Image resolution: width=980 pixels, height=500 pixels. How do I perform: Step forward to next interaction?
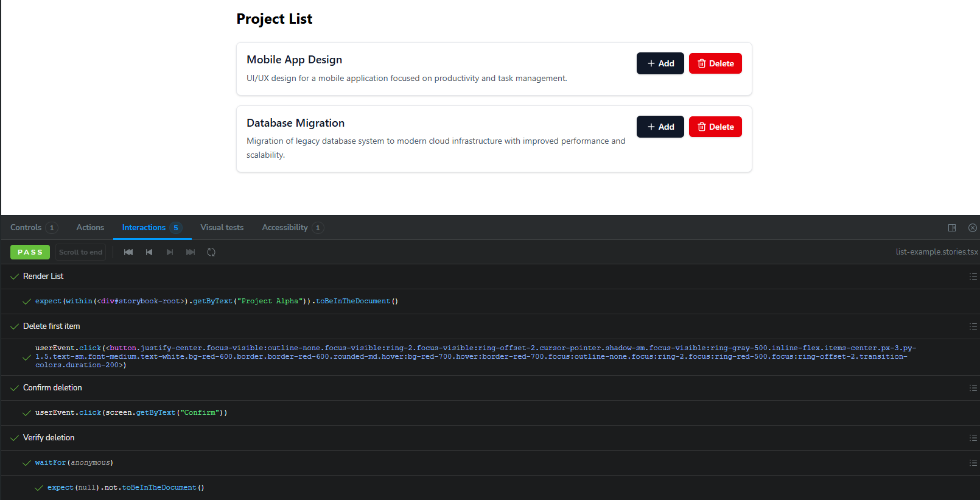pos(170,252)
